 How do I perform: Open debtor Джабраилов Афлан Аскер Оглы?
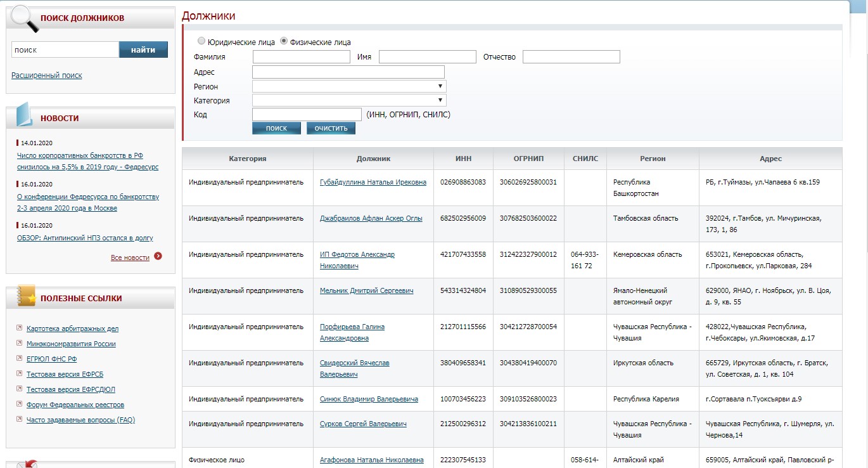click(371, 218)
